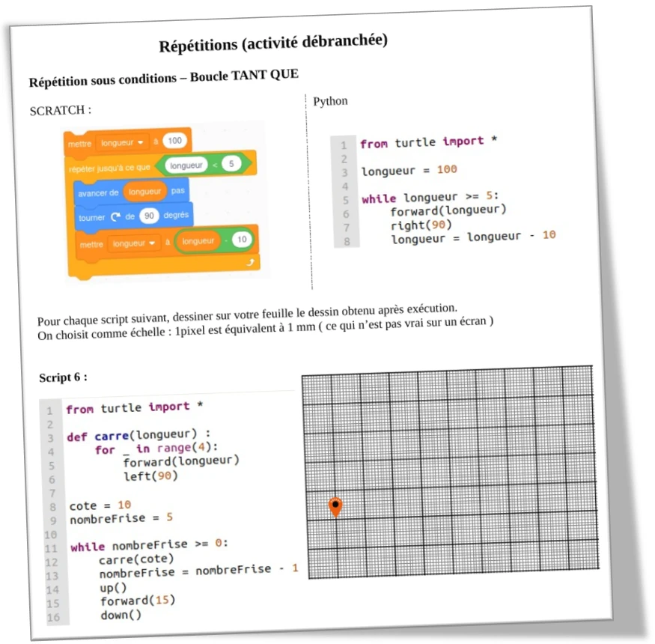
Task: Click the "nombreFrise = 5" code line
Action: tap(121, 518)
